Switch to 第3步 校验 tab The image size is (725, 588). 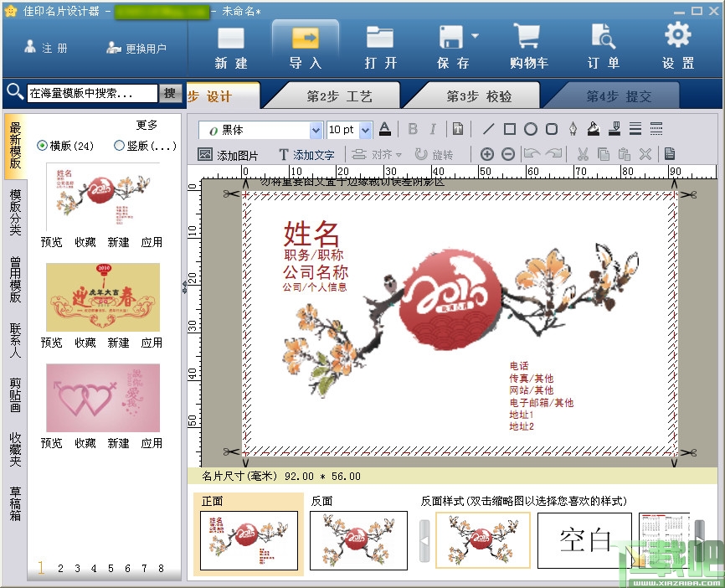click(x=479, y=96)
